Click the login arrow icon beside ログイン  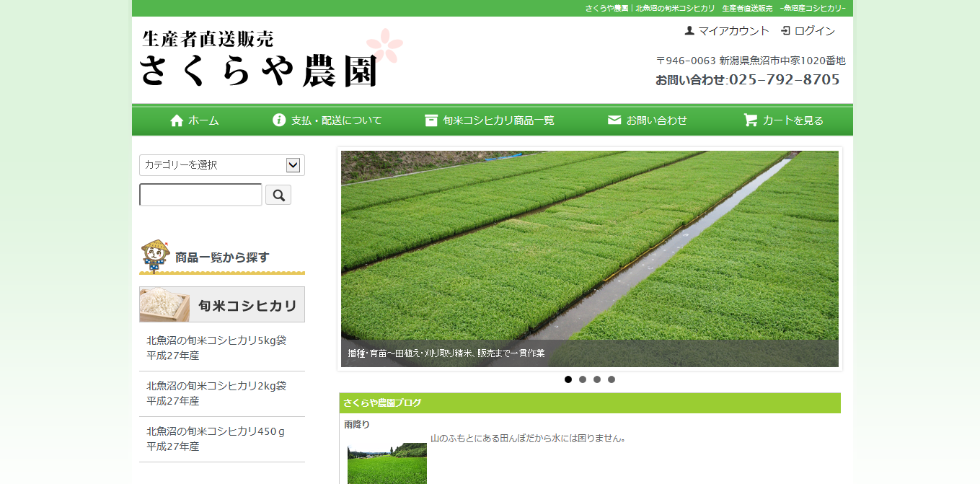pyautogui.click(x=786, y=30)
